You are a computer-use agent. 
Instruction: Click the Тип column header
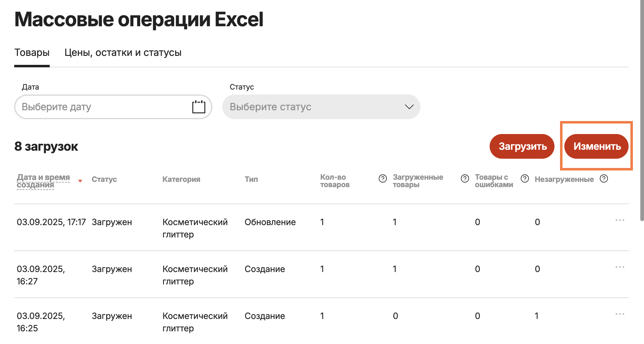tap(251, 179)
